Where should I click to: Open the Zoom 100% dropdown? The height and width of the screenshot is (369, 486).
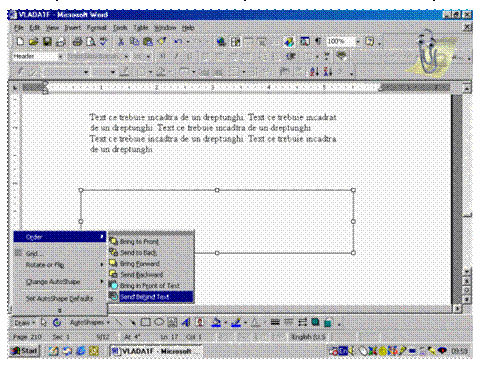tap(358, 42)
